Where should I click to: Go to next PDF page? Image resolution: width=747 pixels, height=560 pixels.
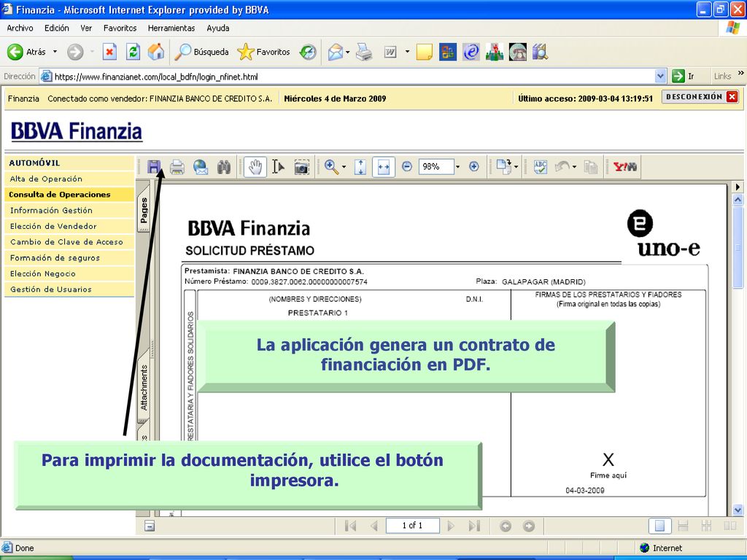point(451,526)
